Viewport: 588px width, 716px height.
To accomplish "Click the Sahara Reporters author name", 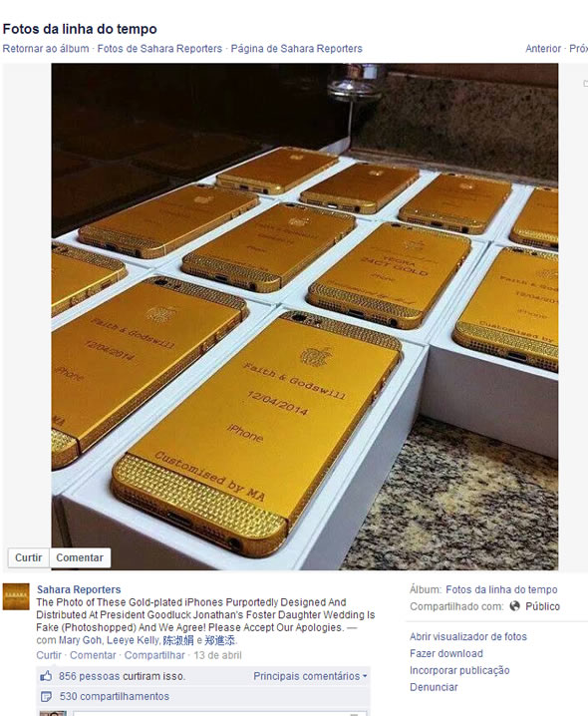I will (79, 589).
